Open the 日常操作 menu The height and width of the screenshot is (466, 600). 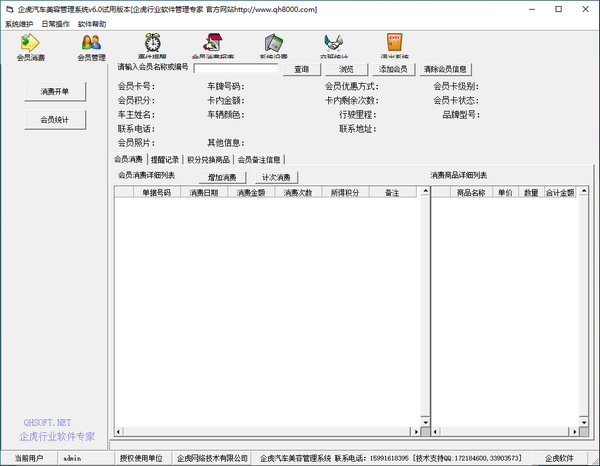pos(55,24)
